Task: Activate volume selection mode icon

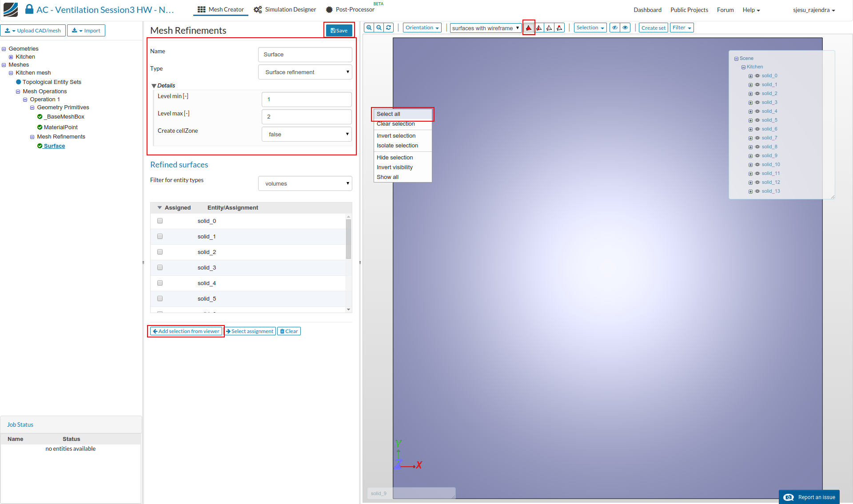Action: (529, 28)
